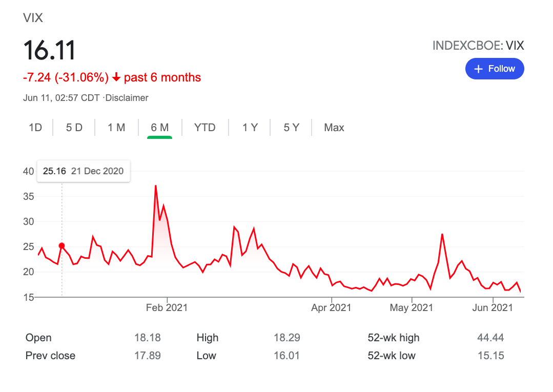Image resolution: width=553 pixels, height=392 pixels.
Task: Click the Jun 2021 axis label
Action: [x=493, y=308]
